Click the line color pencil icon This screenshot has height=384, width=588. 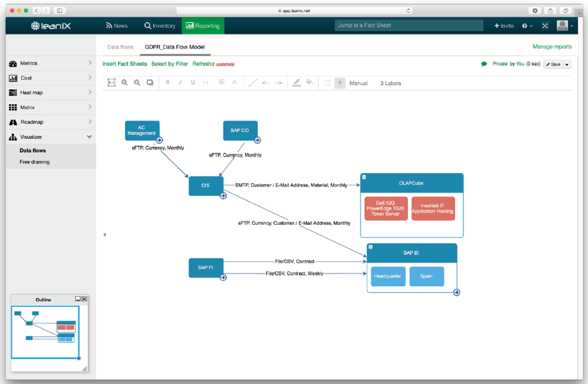tap(297, 83)
